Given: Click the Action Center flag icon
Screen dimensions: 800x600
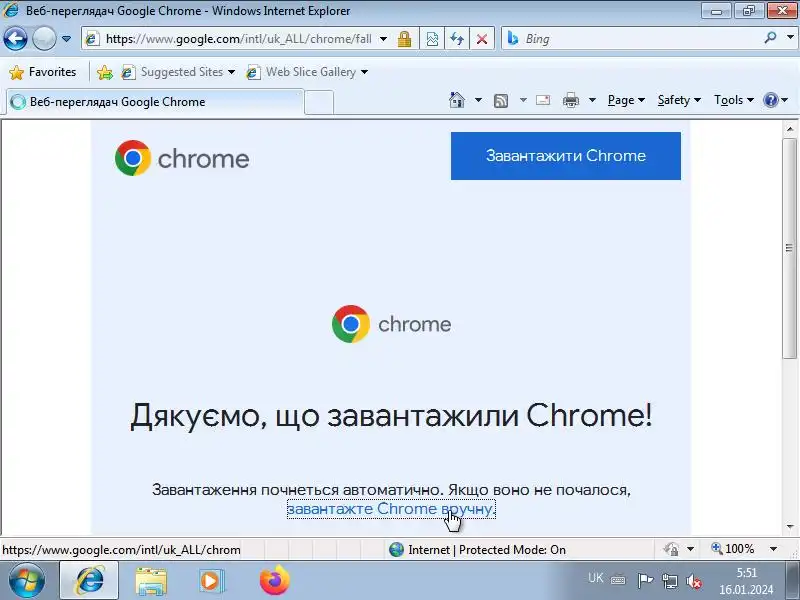Looking at the screenshot, I should tap(645, 580).
